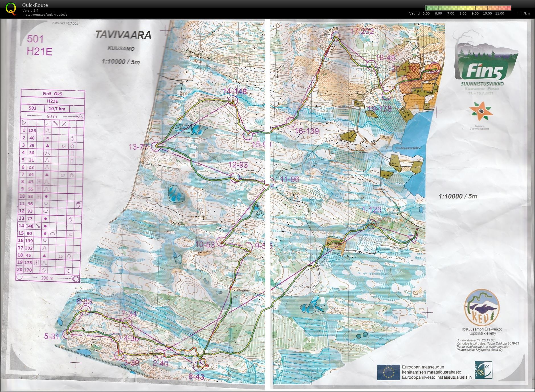This screenshot has width=535, height=392.
Task: Open the matstroeng.se/quickroute/en link
Action: pos(46,15)
